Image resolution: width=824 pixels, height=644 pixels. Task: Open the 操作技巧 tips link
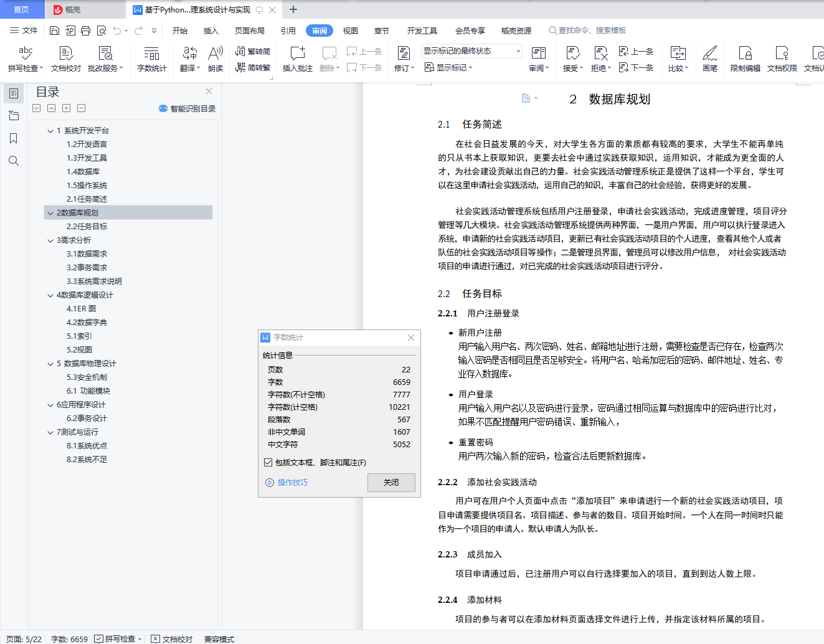[x=287, y=483]
